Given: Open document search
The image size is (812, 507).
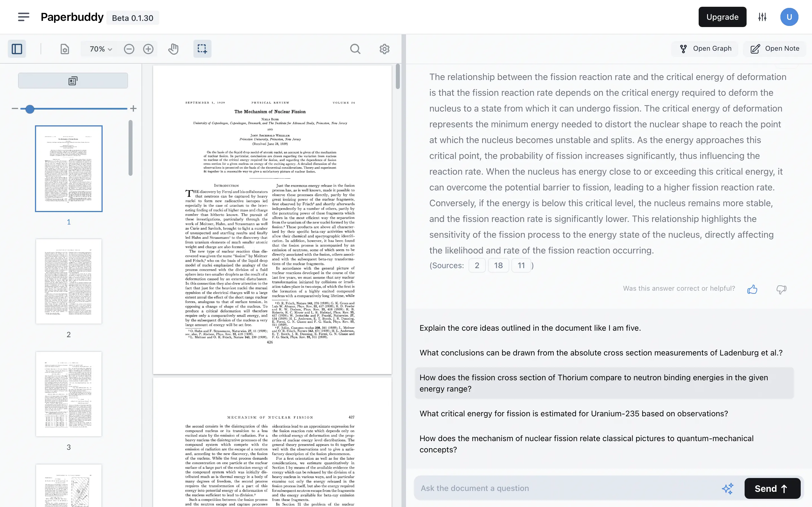Looking at the screenshot, I should click(x=355, y=49).
